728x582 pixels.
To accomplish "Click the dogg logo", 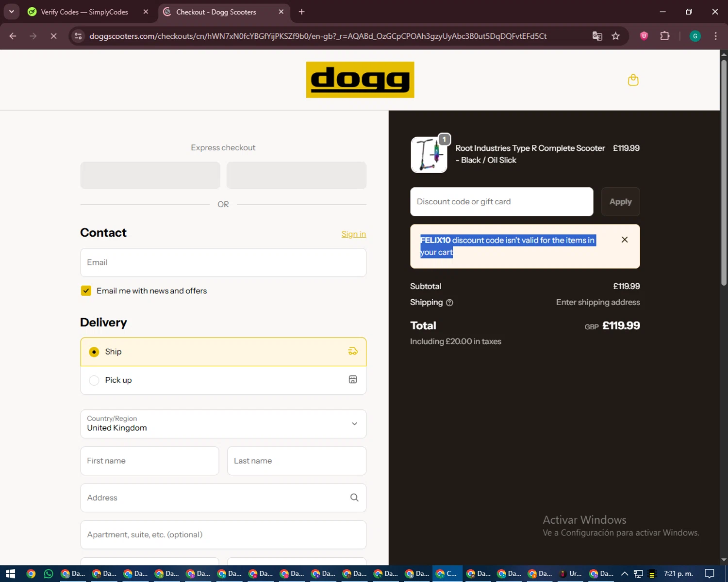I will 360,80.
